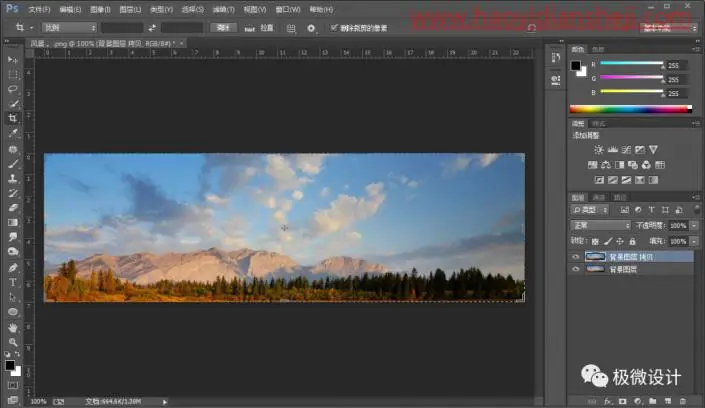Click the Clear button in options bar
The height and width of the screenshot is (408, 705).
223,28
